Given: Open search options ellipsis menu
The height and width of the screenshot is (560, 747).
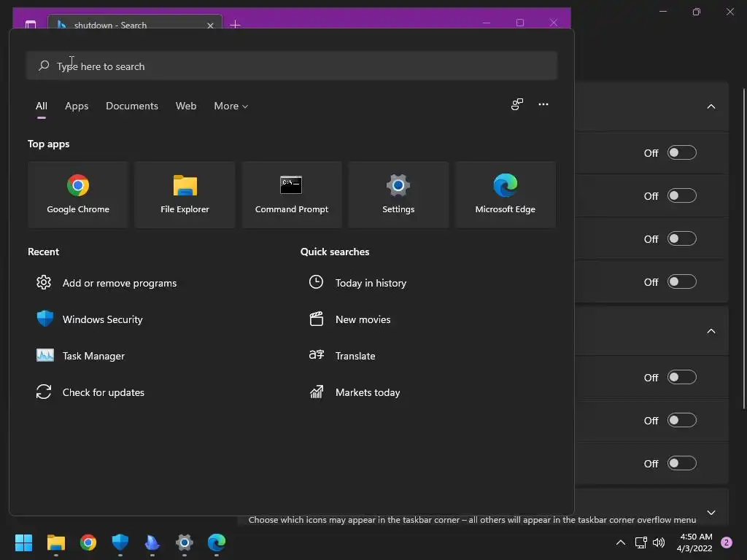Looking at the screenshot, I should click(x=543, y=104).
